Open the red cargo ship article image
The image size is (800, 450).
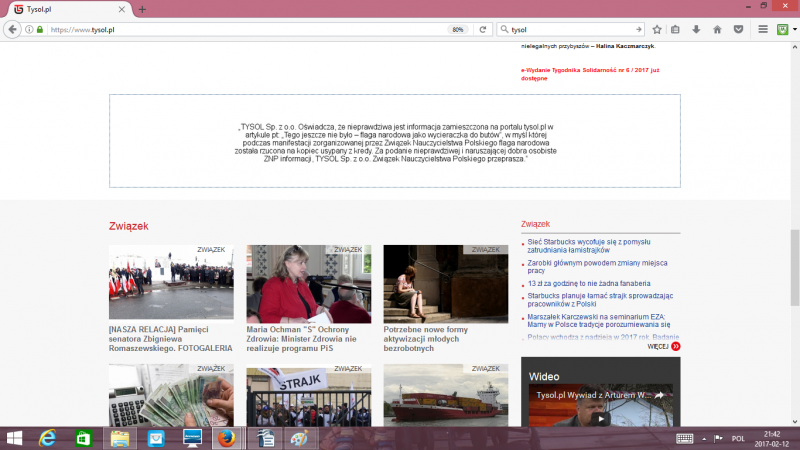446,395
